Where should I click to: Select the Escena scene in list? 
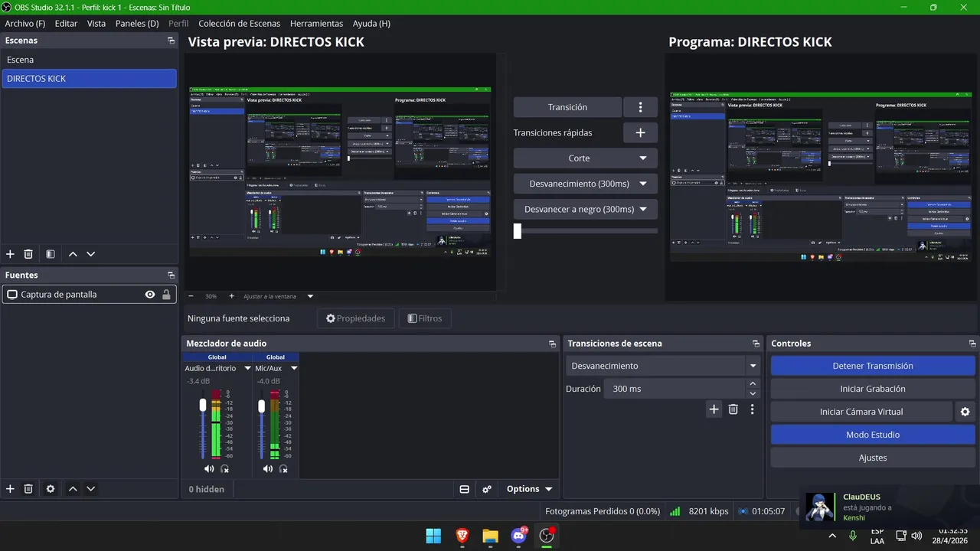(89, 60)
